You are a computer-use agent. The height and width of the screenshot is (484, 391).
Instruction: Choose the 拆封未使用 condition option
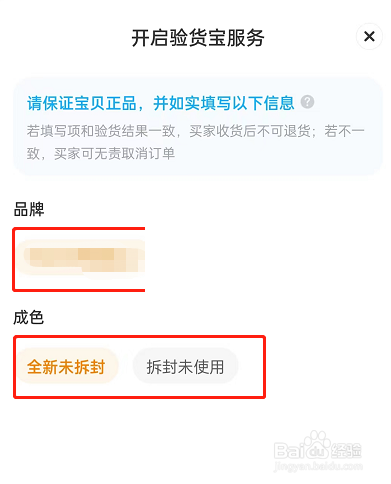click(x=185, y=367)
